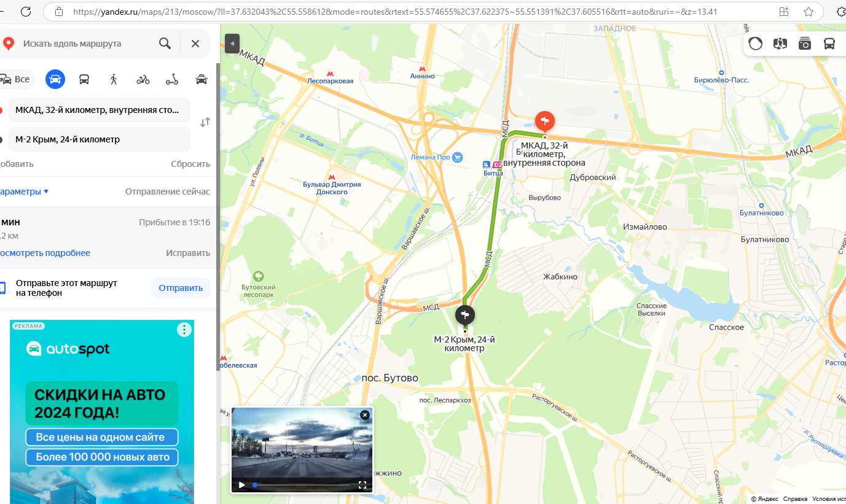
Task: Open the autospot ad three-dot menu
Action: pos(184,330)
